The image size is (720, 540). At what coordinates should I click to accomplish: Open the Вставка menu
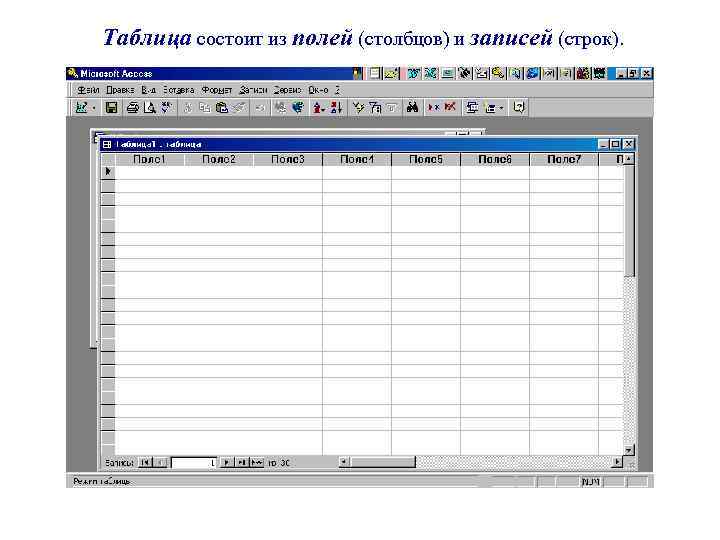point(179,90)
